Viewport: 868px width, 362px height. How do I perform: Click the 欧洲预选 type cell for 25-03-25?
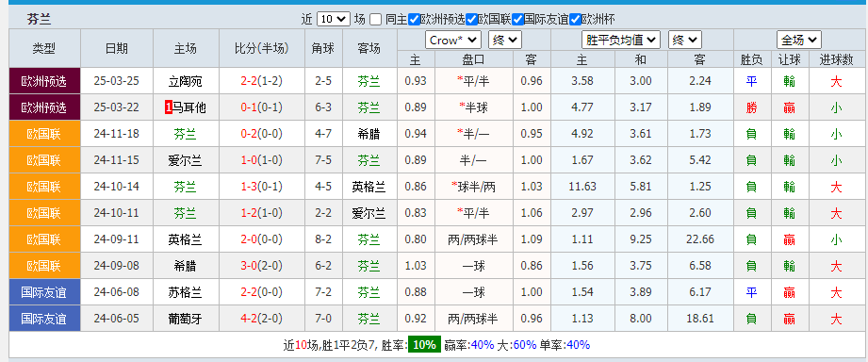(44, 81)
